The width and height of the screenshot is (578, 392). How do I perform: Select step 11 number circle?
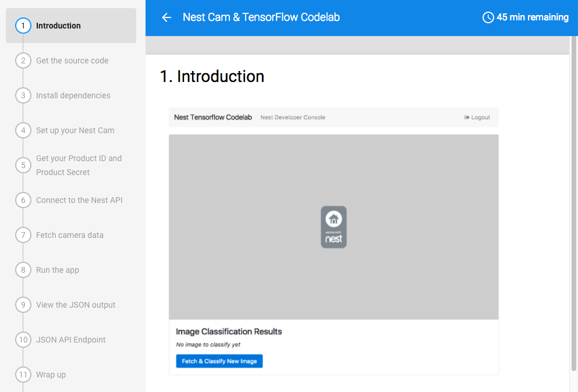(23, 375)
